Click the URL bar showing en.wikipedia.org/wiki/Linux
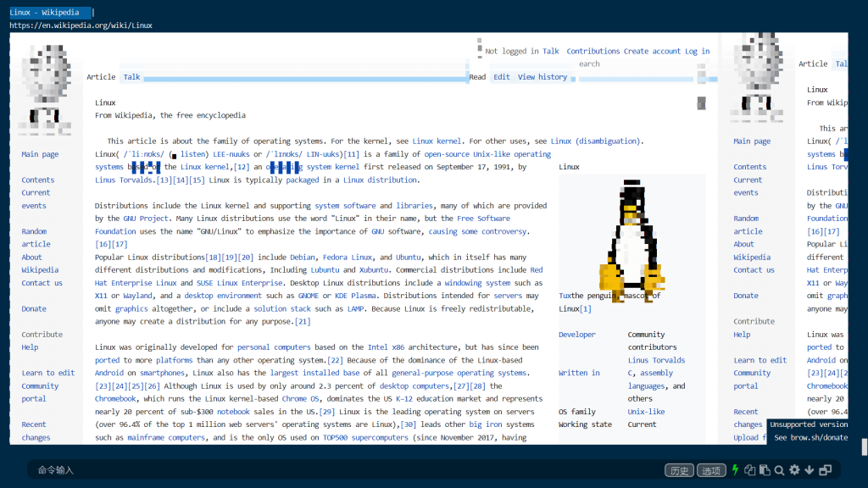 (x=81, y=25)
